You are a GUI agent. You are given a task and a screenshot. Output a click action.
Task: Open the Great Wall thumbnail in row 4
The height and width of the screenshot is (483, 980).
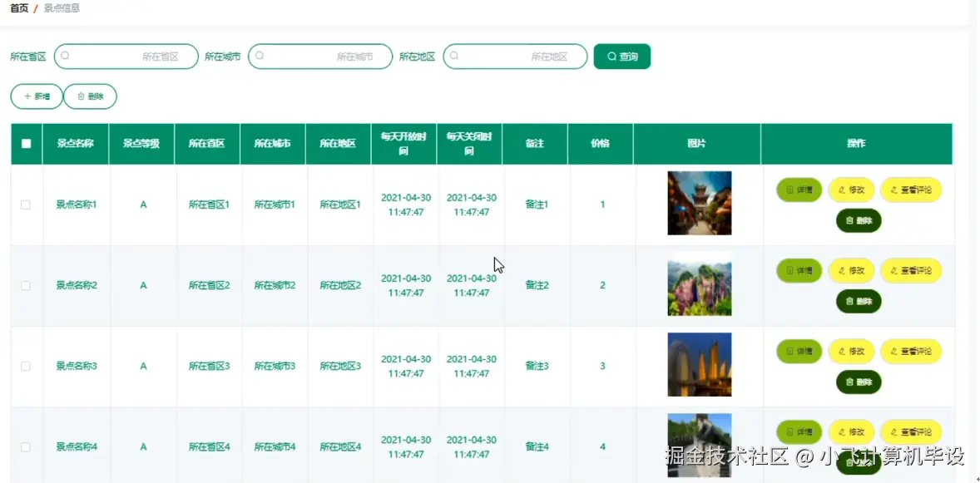pyautogui.click(x=700, y=445)
